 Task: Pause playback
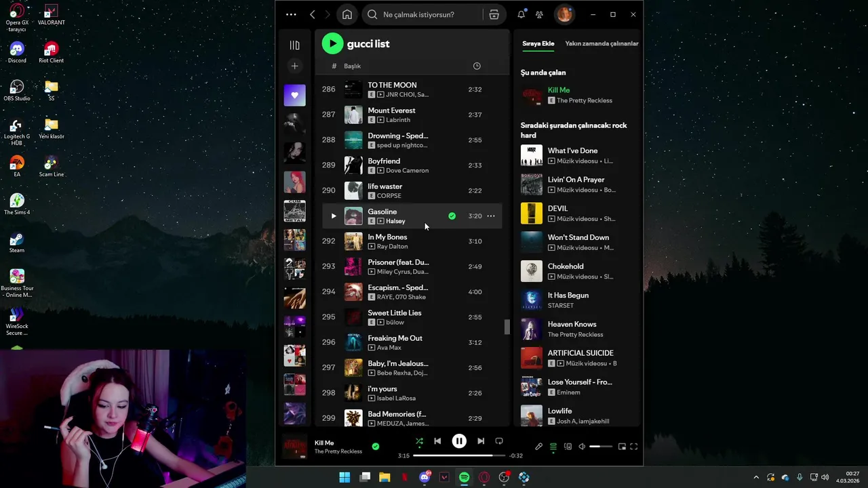459,441
